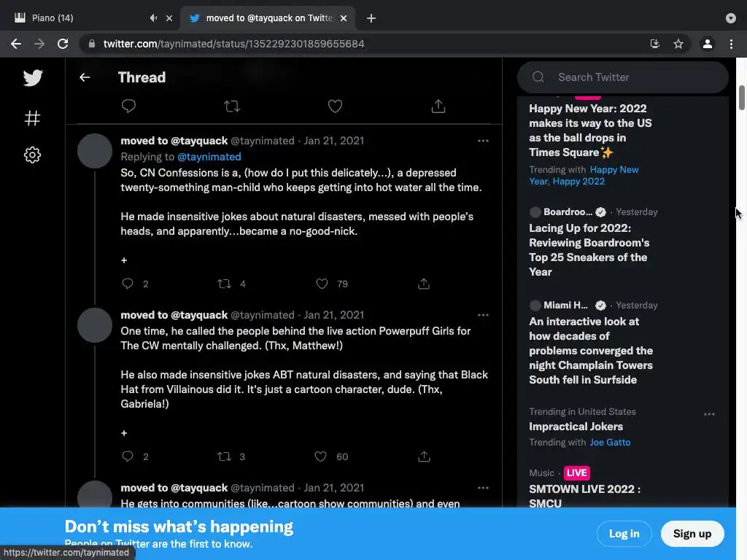This screenshot has height=560, width=747.
Task: Bookmark this page with star icon
Action: click(678, 44)
